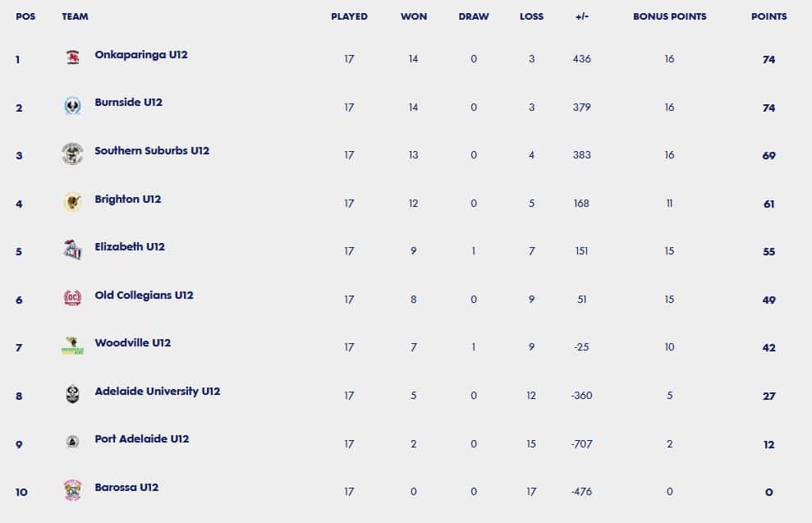Click the Adelaide University U12 logo

(x=72, y=394)
